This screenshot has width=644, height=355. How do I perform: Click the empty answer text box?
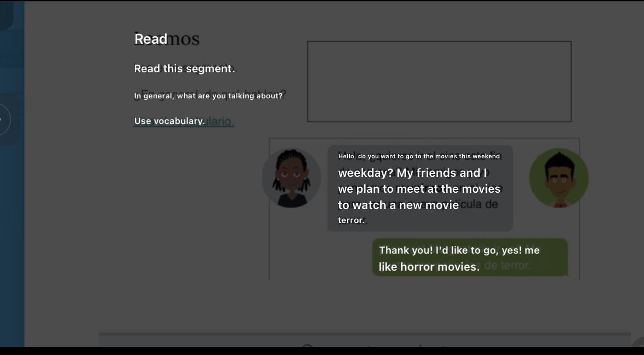click(439, 82)
